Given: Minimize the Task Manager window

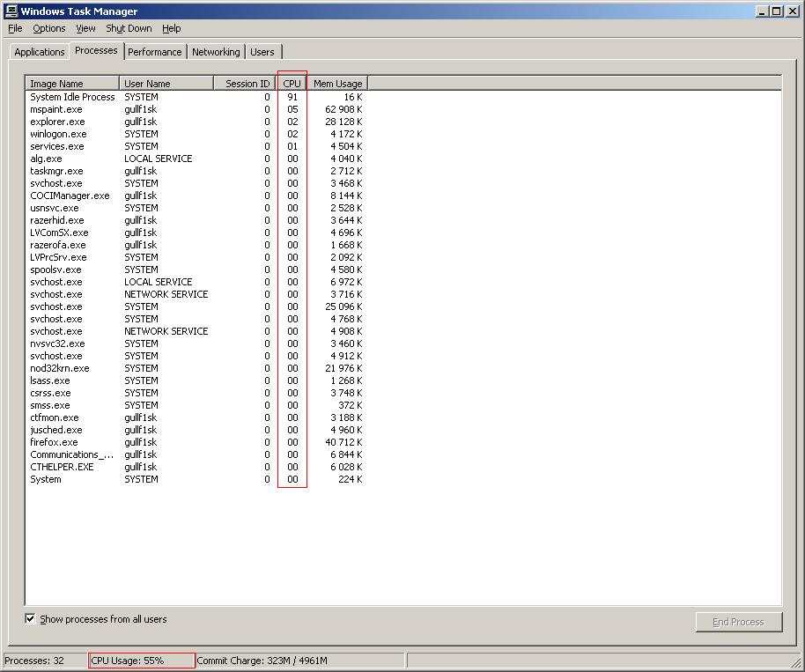Looking at the screenshot, I should (762, 11).
